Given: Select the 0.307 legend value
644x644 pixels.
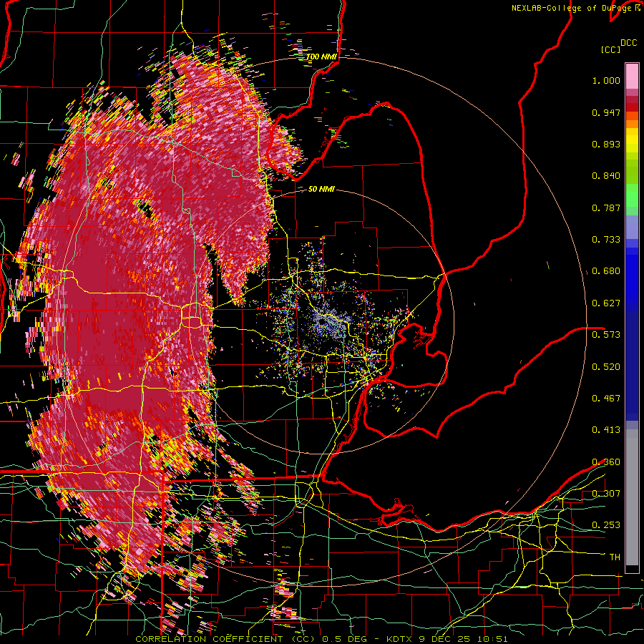Looking at the screenshot, I should (x=606, y=494).
